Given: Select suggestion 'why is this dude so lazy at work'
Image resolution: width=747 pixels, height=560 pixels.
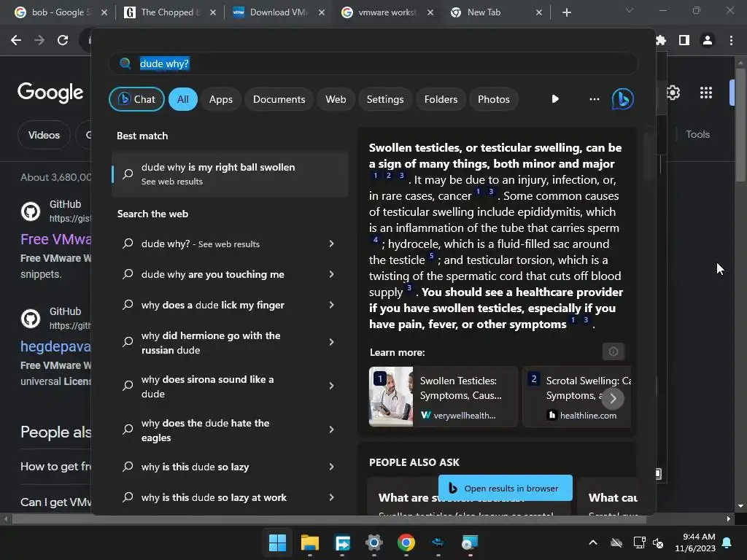Looking at the screenshot, I should click(x=214, y=497).
